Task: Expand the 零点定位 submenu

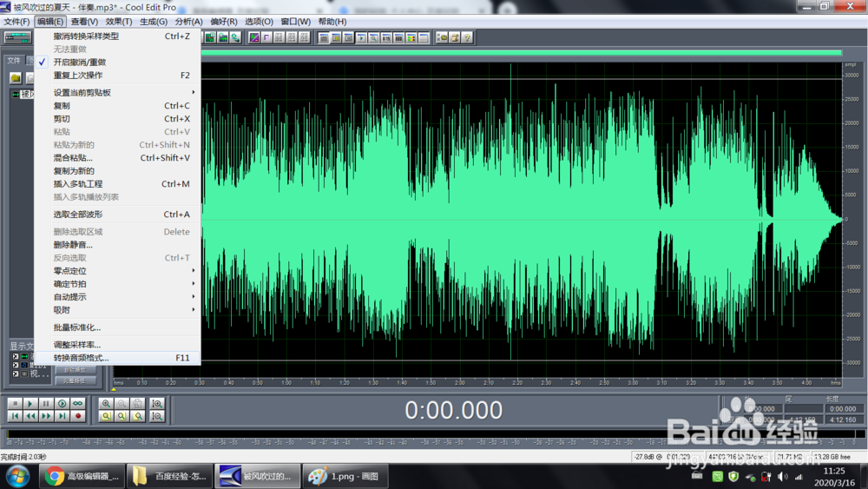Action: click(x=117, y=271)
